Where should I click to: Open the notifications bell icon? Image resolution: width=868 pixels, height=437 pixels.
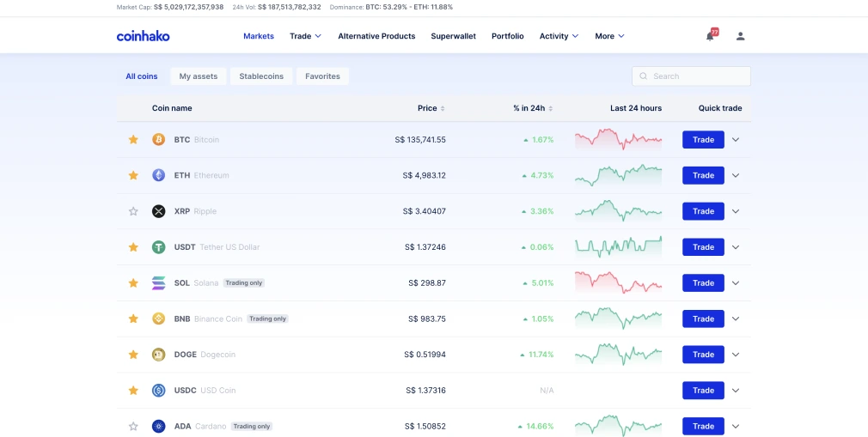[710, 36]
